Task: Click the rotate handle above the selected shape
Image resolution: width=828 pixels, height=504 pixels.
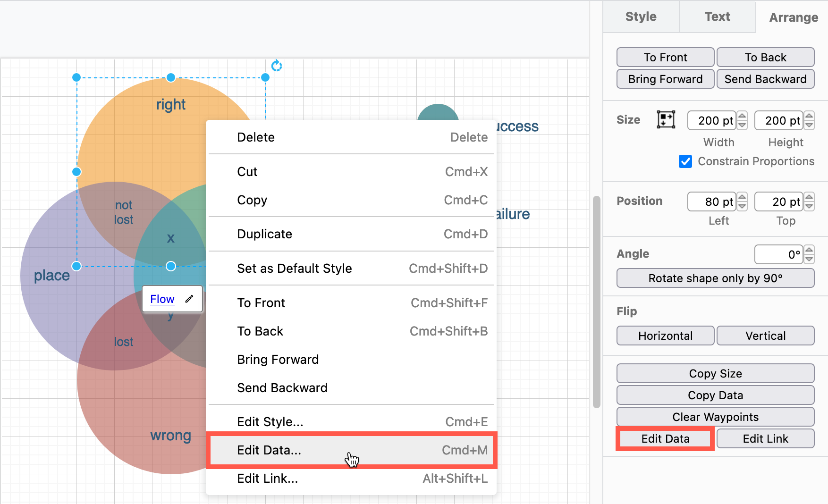Action: [276, 66]
